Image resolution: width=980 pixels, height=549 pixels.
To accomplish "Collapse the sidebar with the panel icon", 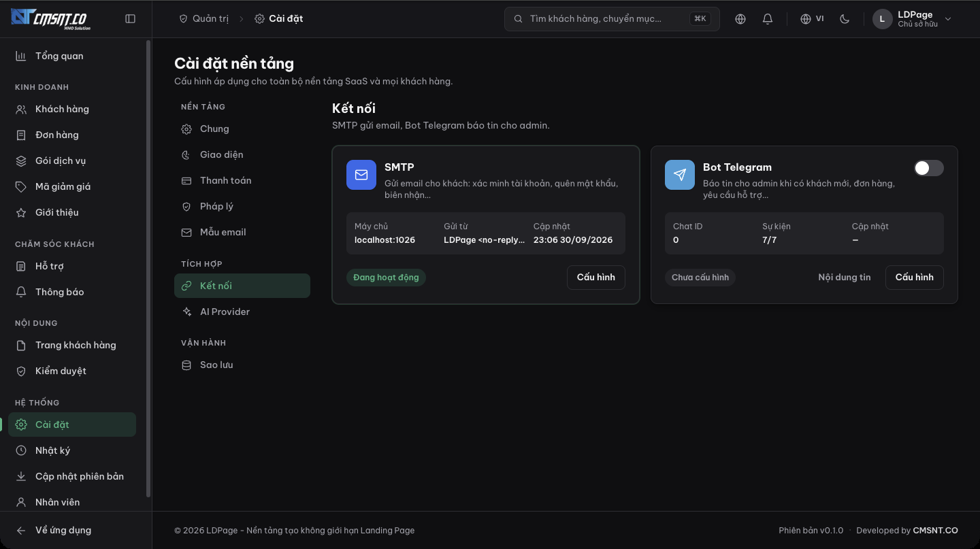I will pyautogui.click(x=131, y=19).
